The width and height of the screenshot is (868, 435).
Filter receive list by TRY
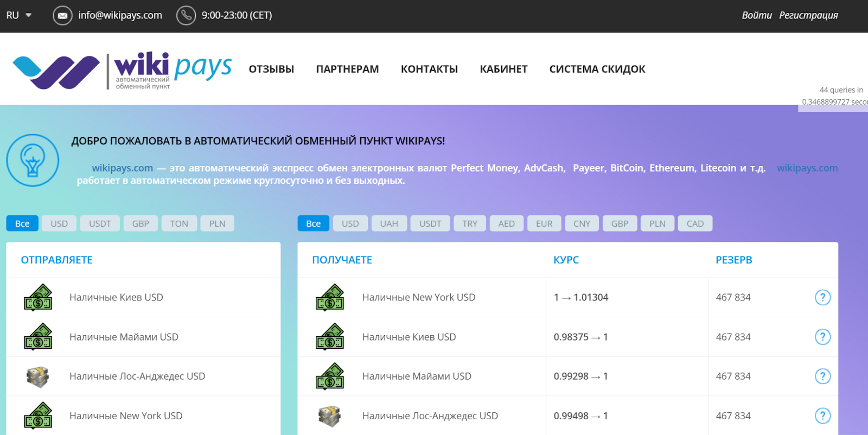point(470,223)
